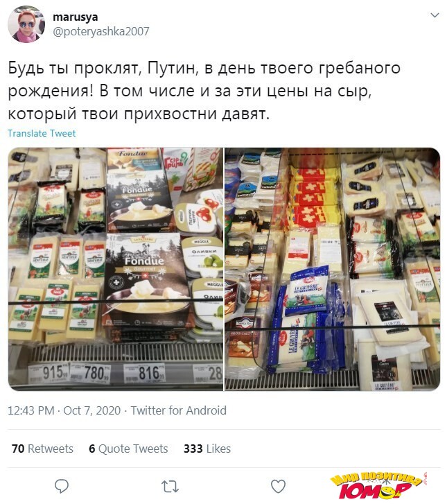This screenshot has width=447, height=504.
Task: Open the right Le Gruyère cheese photo
Action: pyautogui.click(x=332, y=269)
